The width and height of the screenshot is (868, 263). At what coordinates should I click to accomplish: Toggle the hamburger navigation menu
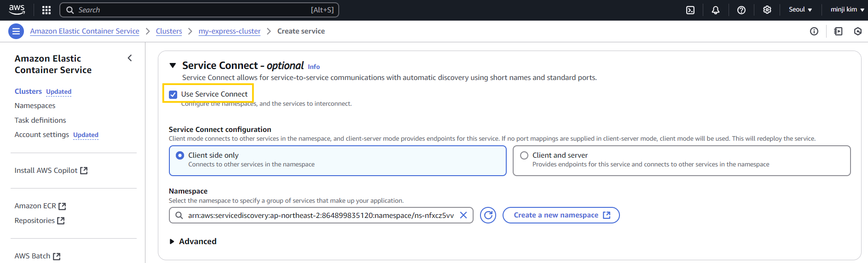point(16,31)
